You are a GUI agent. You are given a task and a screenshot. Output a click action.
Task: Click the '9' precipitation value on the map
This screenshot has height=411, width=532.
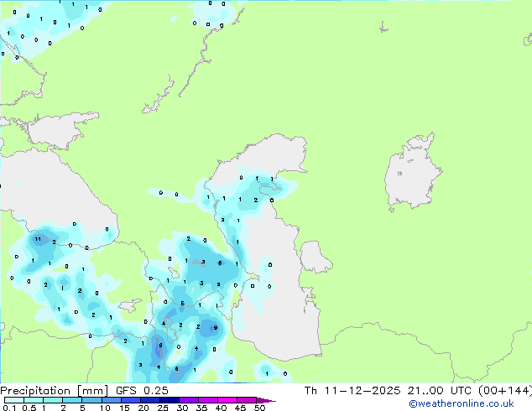[x=216, y=328]
